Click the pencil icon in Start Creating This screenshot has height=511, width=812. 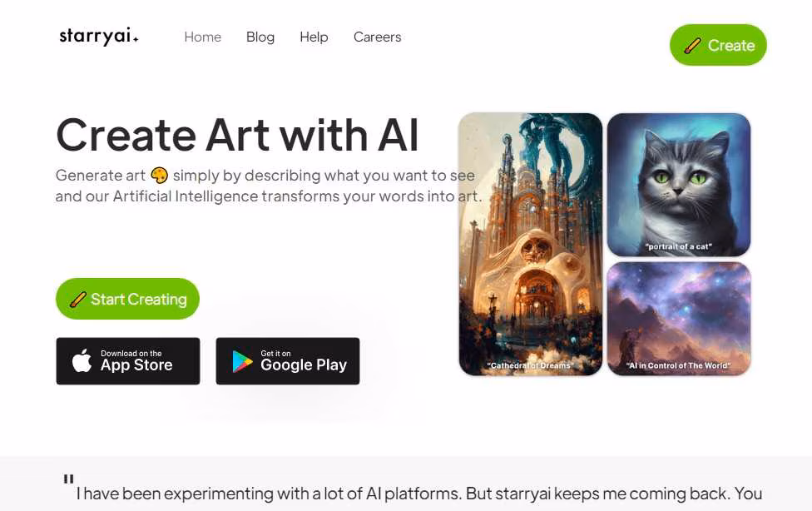[77, 299]
